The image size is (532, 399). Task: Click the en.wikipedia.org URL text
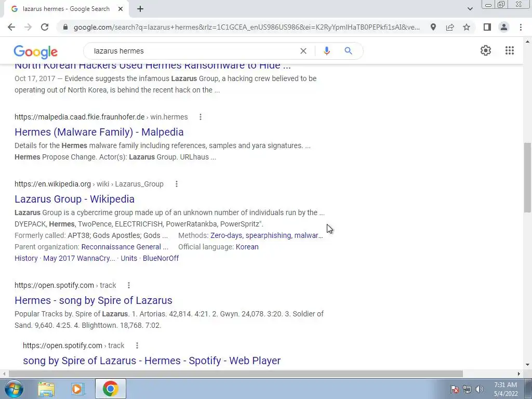point(52,184)
